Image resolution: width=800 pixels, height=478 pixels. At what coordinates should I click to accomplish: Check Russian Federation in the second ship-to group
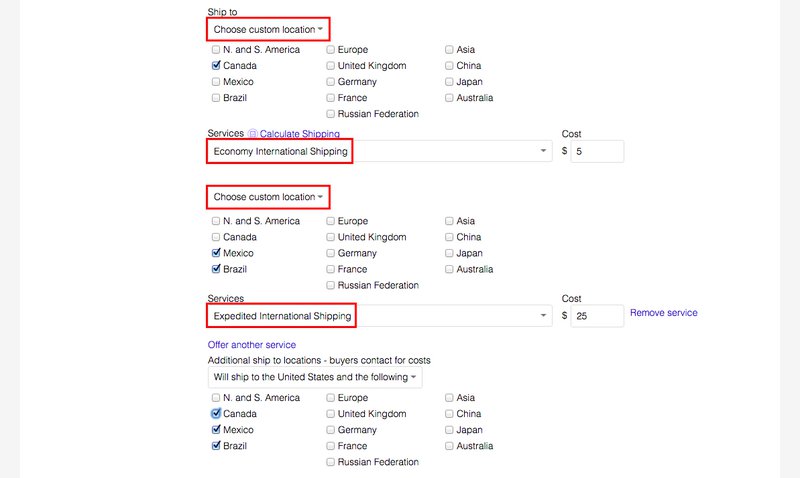pos(331,285)
